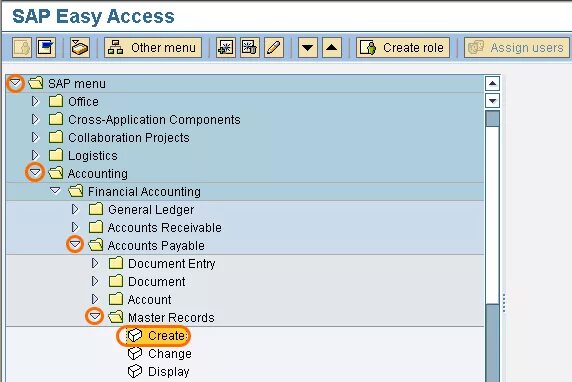Click the Accounting open-folder icon
The height and width of the screenshot is (382, 572).
tap(56, 173)
